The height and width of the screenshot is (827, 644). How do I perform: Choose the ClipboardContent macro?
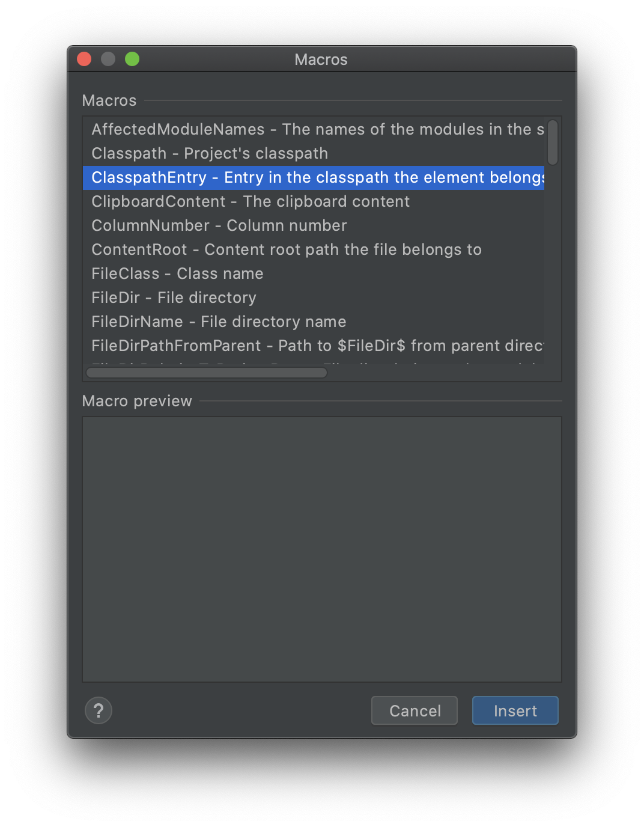click(314, 201)
